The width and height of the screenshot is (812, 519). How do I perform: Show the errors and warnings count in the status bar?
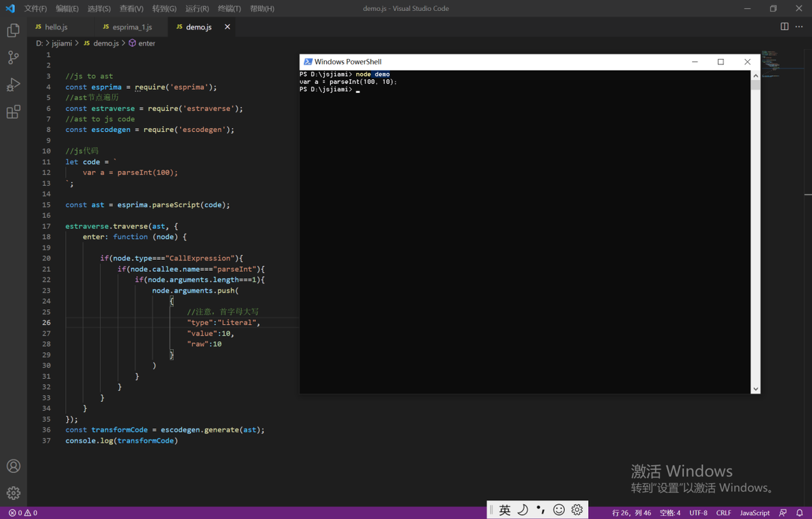(x=23, y=513)
